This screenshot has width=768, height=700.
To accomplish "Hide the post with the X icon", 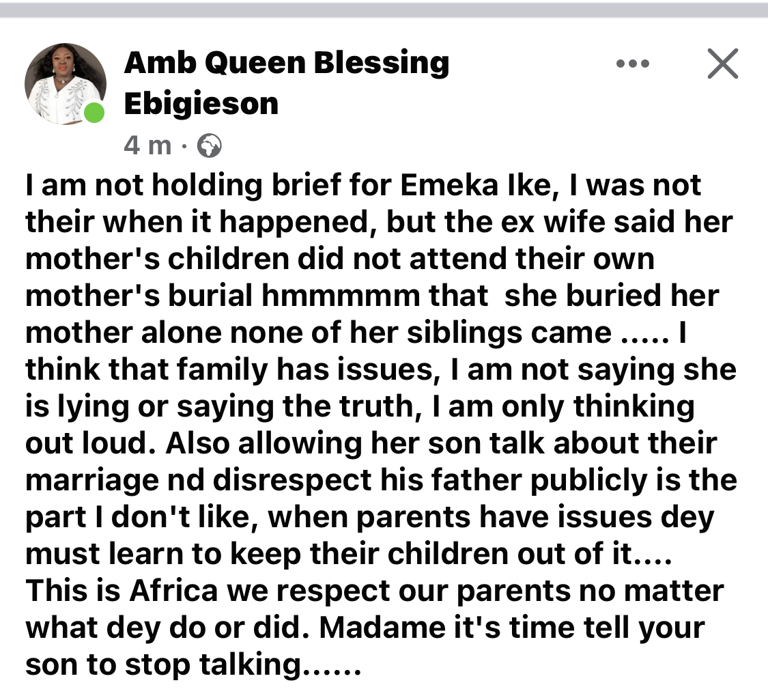I will click(x=722, y=65).
